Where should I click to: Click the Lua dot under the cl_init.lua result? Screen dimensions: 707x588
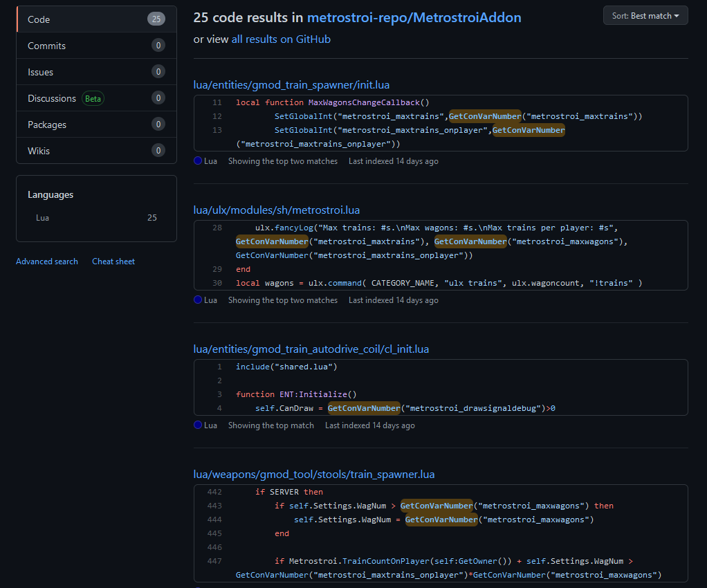(197, 425)
